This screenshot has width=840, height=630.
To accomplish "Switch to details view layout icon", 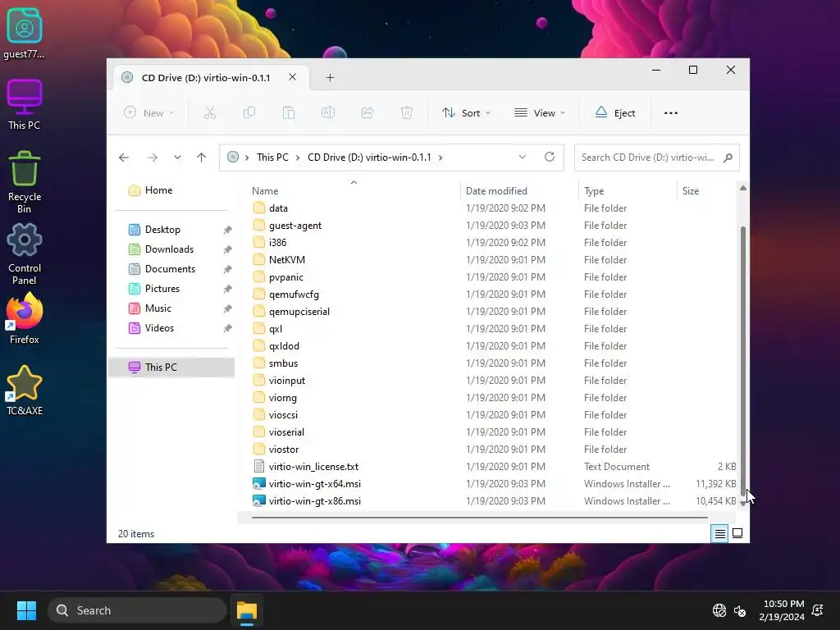I will (x=719, y=533).
